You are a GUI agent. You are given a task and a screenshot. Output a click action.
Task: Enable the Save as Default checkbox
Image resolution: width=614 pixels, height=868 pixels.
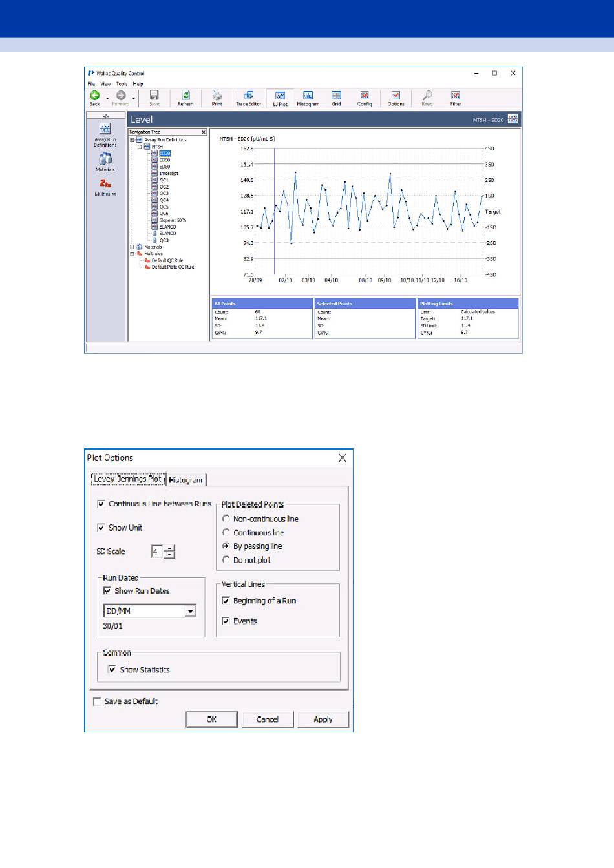pos(98,701)
